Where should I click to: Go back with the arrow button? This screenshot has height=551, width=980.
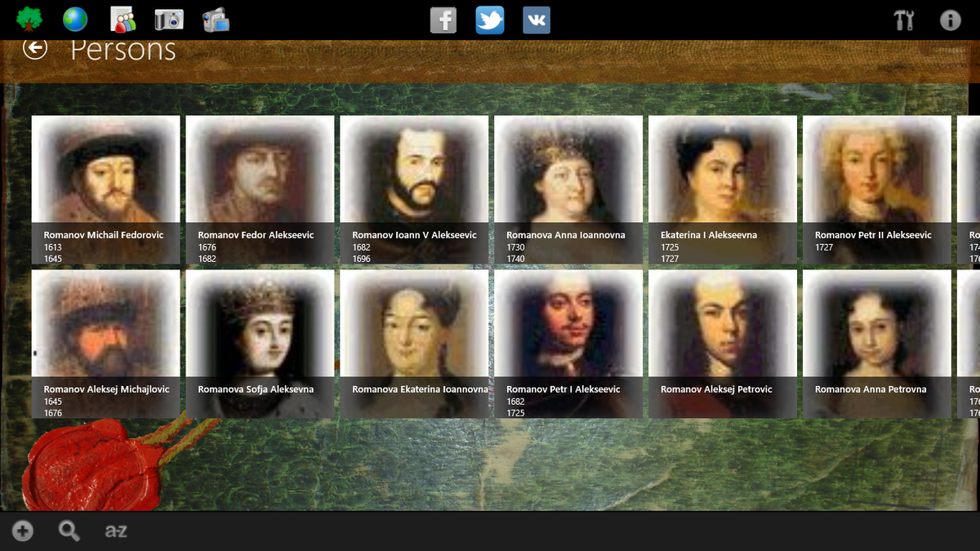pyautogui.click(x=35, y=49)
